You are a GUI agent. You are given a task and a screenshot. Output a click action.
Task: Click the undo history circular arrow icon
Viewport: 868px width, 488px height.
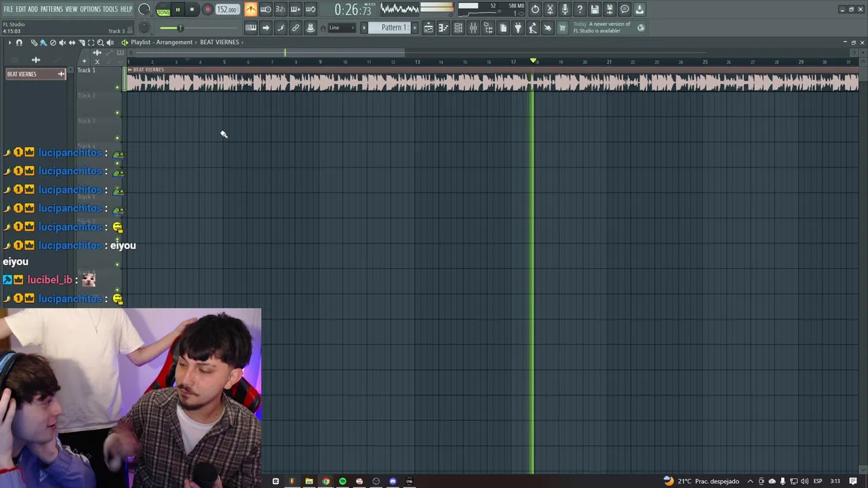coord(535,9)
